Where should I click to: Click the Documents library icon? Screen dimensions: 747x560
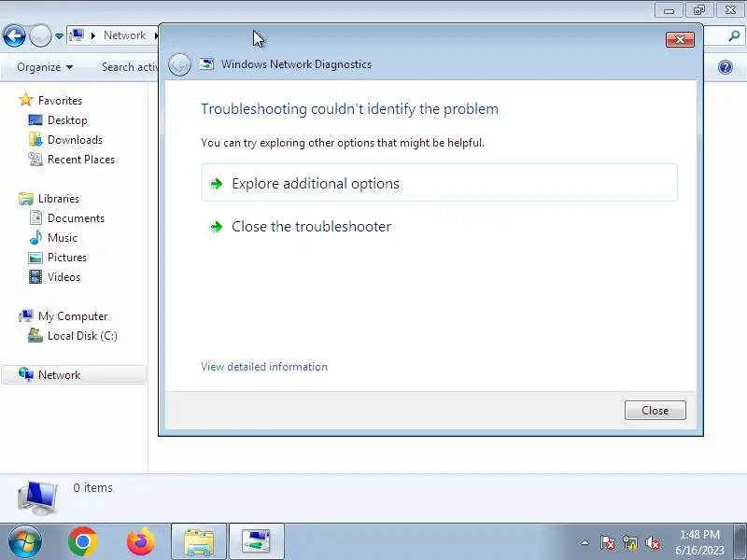(35, 217)
